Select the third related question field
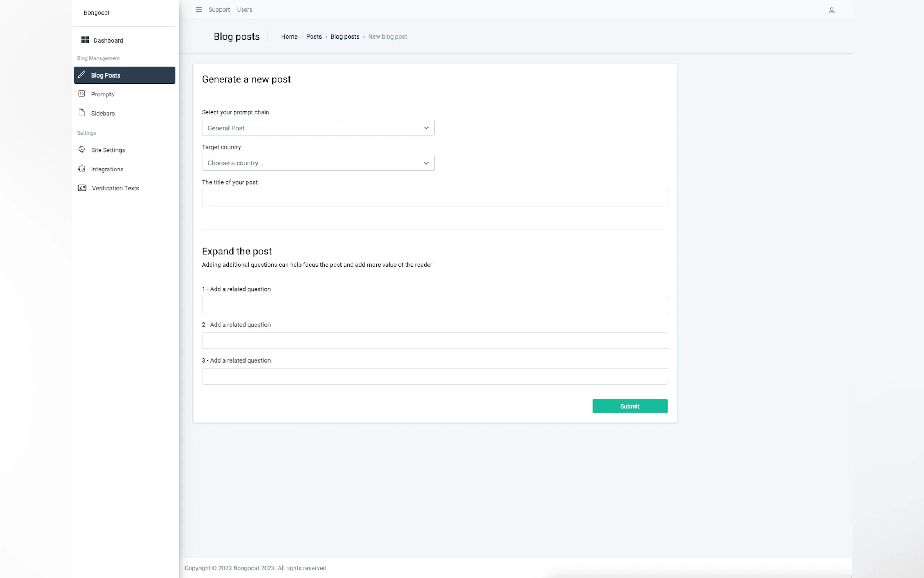This screenshot has width=924, height=578. 434,377
